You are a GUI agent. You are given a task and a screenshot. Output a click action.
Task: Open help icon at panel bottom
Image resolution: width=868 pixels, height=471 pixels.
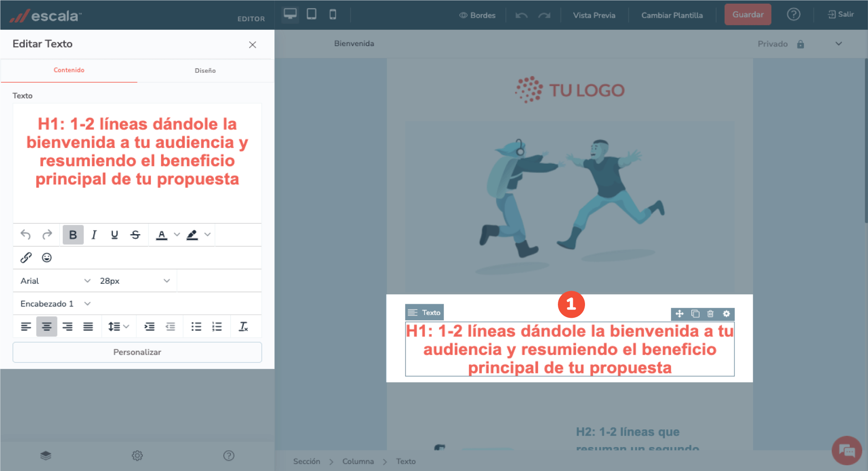[x=229, y=456]
